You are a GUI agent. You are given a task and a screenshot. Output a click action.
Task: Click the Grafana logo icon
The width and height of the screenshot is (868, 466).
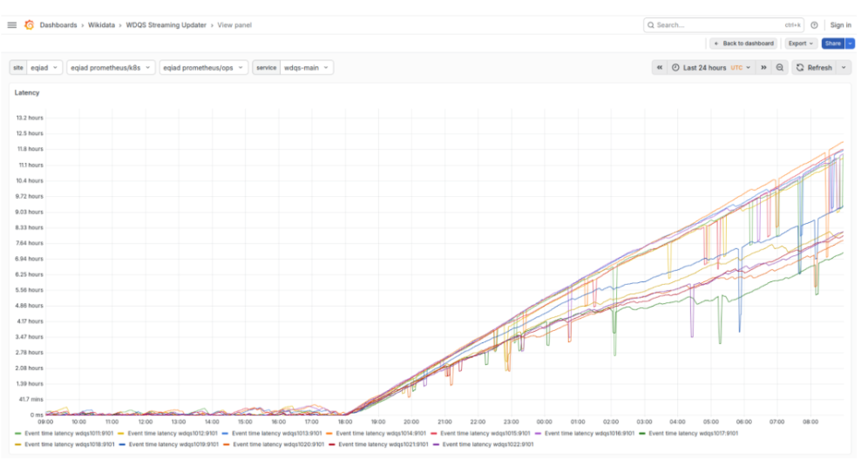pyautogui.click(x=30, y=25)
